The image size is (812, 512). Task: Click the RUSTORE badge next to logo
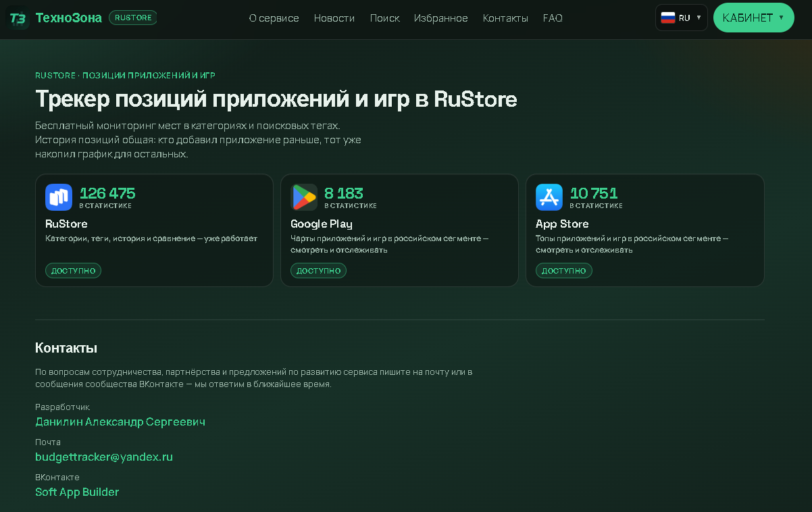[133, 18]
